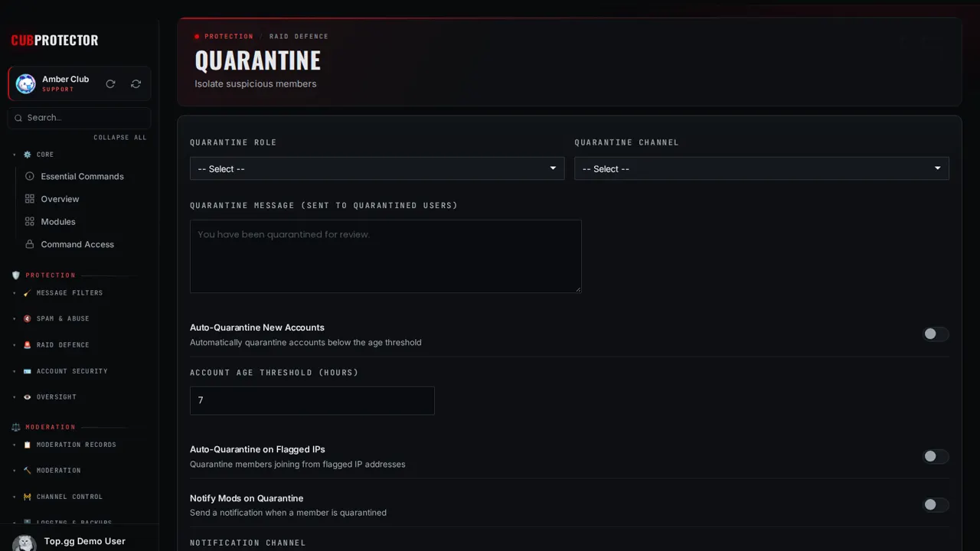
Task: Click the Top.gg Demo User avatar
Action: pyautogui.click(x=24, y=543)
